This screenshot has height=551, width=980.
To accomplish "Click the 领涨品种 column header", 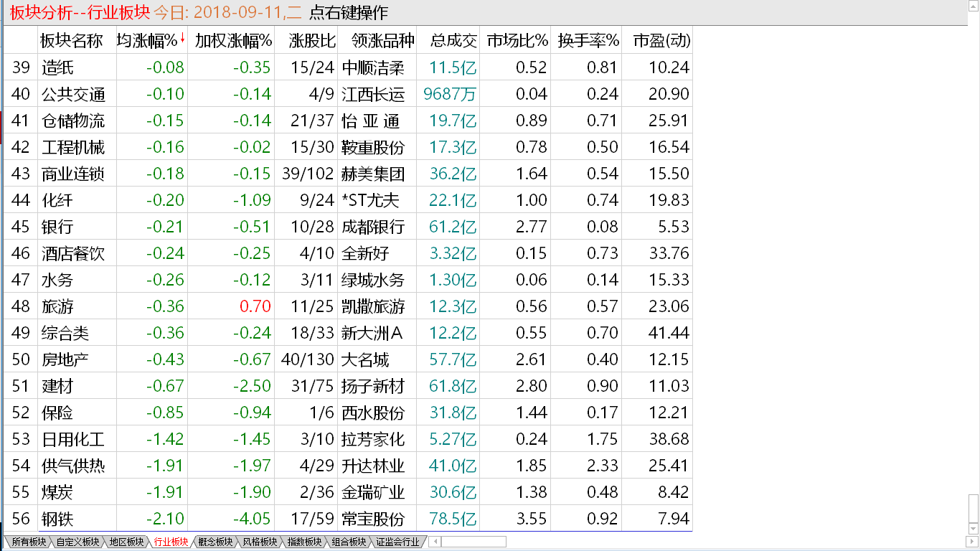I will (377, 40).
